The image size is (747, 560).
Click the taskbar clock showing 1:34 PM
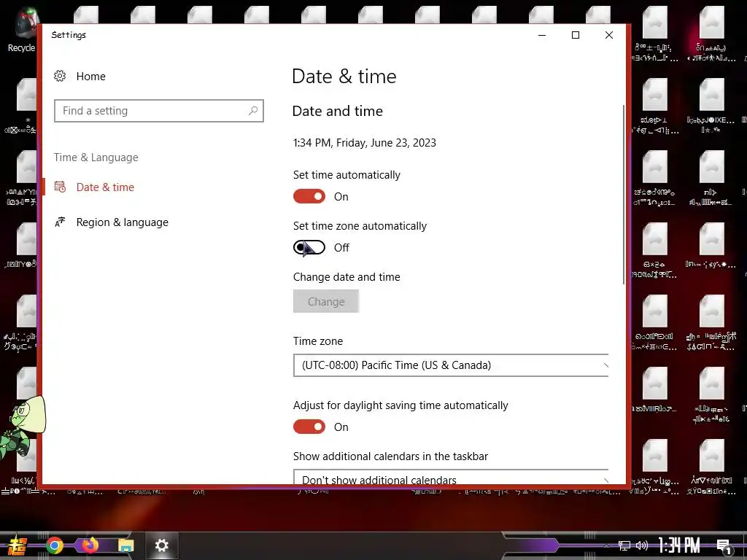click(x=679, y=545)
